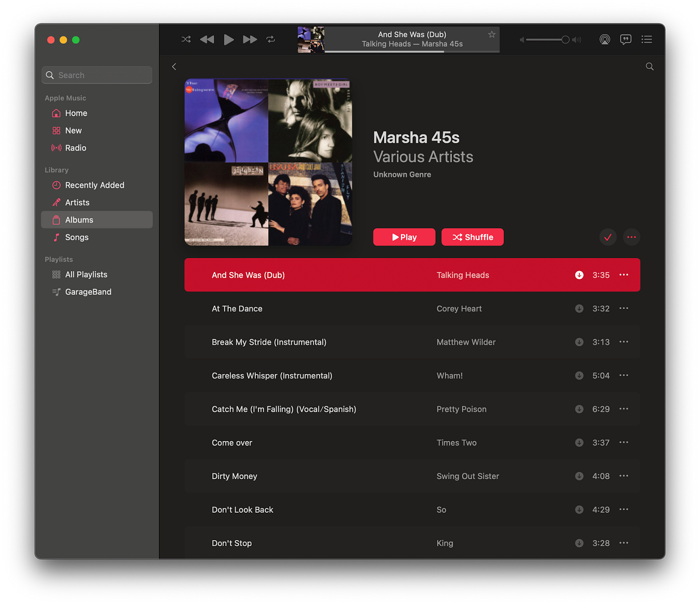Click the Talking Heads artist name in the track row
The width and height of the screenshot is (700, 605).
pyautogui.click(x=462, y=275)
